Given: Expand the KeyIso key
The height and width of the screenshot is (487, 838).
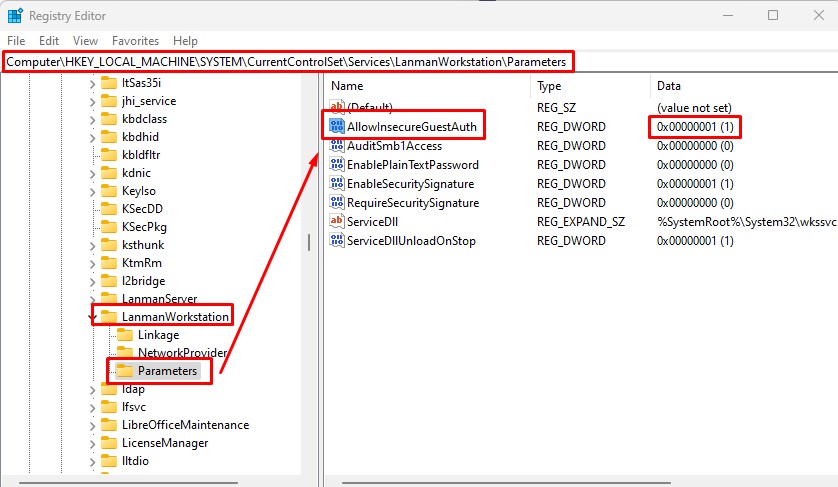Looking at the screenshot, I should [92, 191].
